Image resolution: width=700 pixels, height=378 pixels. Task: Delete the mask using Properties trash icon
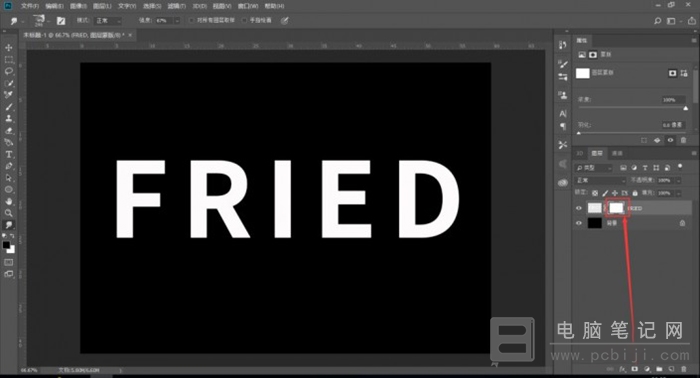point(683,140)
